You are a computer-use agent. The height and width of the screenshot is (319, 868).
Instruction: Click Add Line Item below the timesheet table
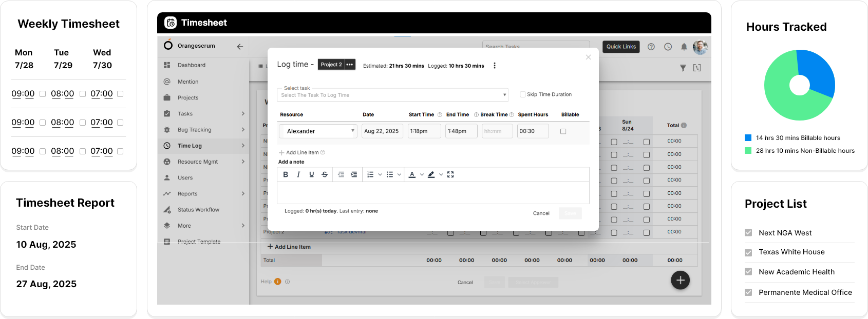tap(289, 247)
